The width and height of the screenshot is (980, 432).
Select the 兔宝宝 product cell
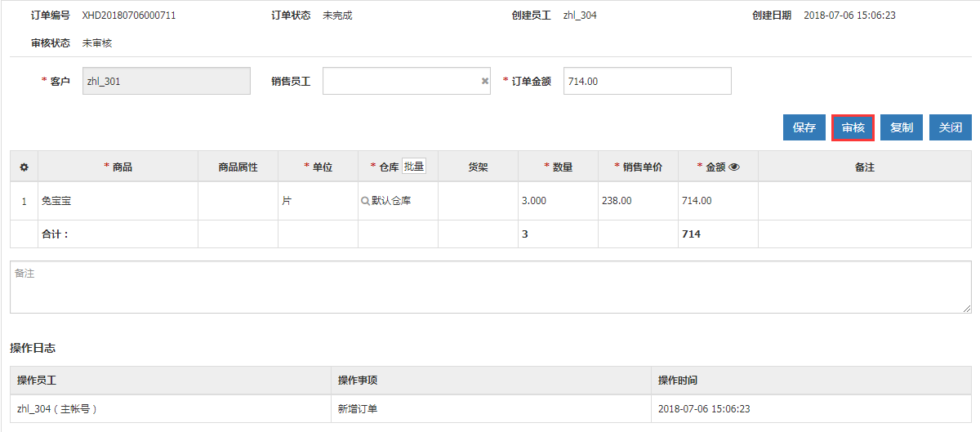[x=118, y=201]
